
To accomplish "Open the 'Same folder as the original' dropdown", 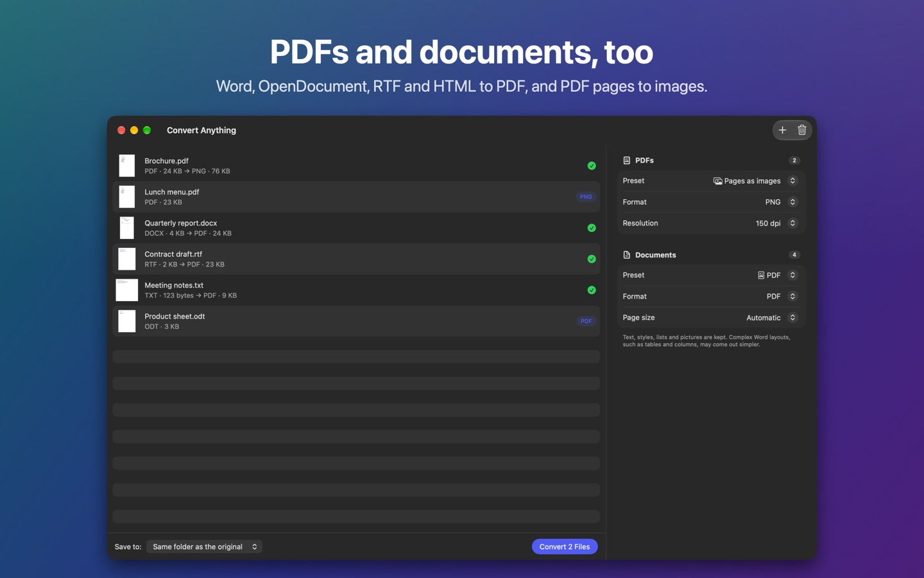I will point(205,547).
